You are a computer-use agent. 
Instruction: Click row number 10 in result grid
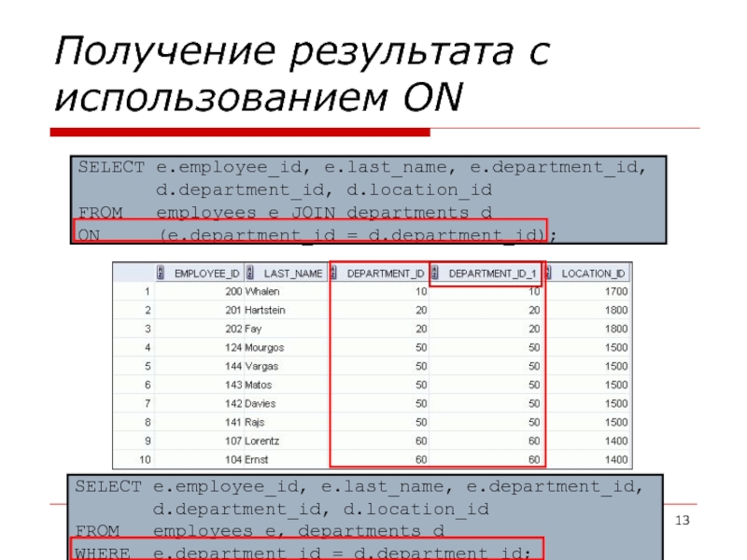click(134, 459)
